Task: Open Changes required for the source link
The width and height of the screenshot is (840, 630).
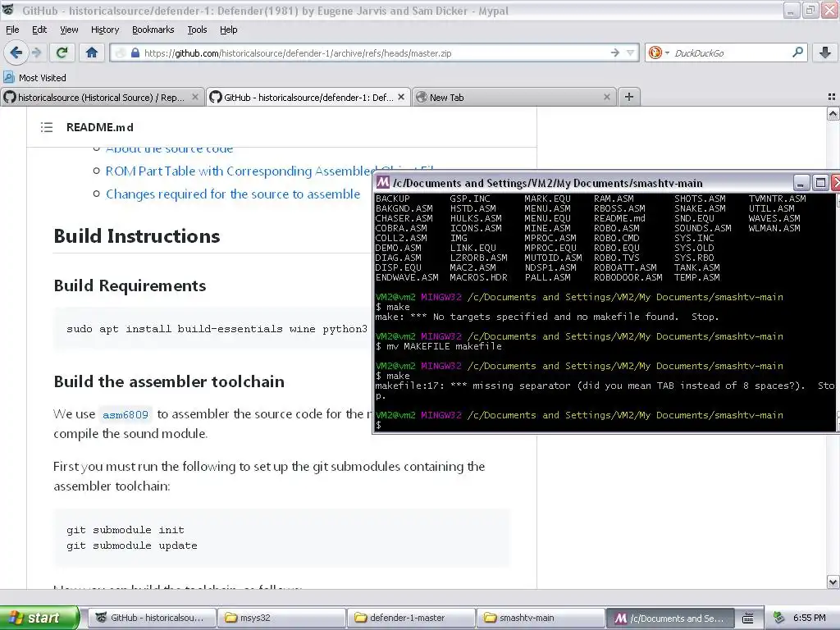Action: (x=233, y=194)
